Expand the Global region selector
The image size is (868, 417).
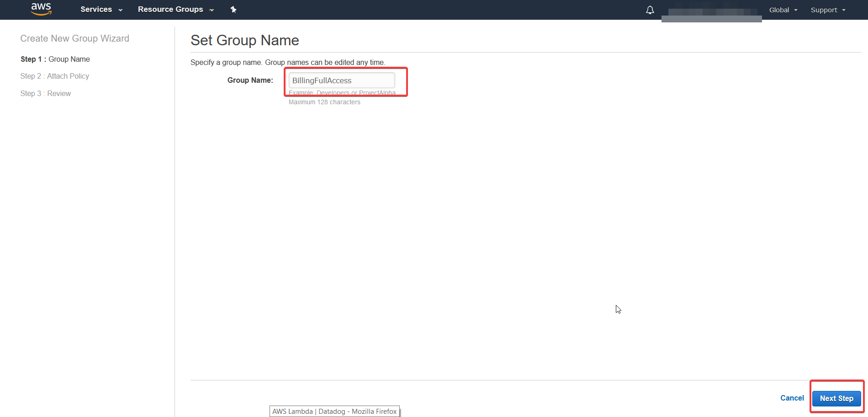[779, 10]
